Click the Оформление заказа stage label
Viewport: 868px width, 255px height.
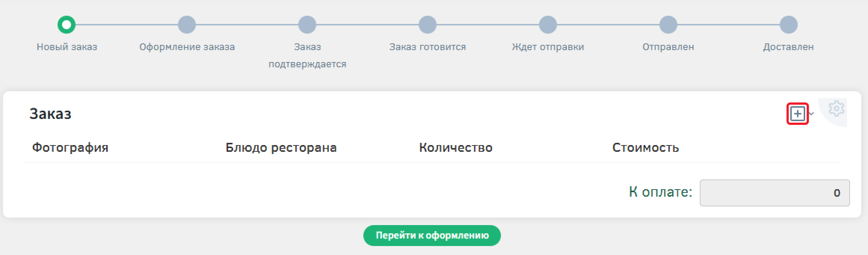coord(187,47)
